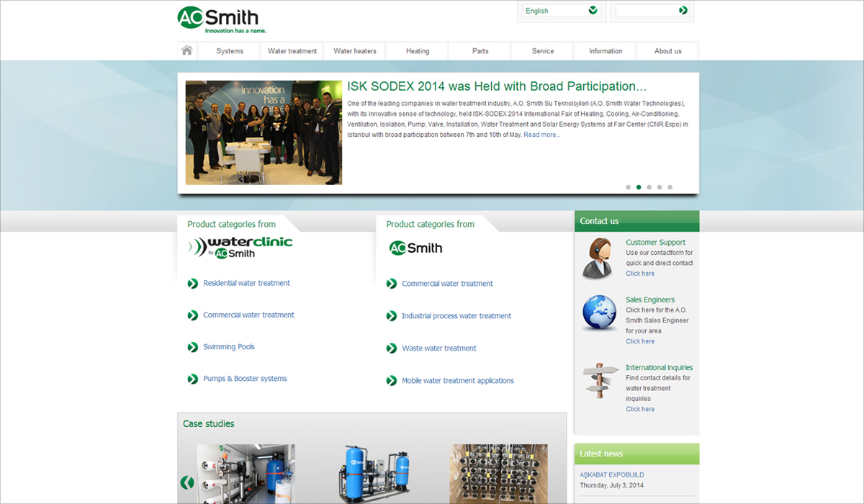Screen dimensions: 864x504
Task: Click the Customer Support headset agent icon
Action: coord(598,258)
